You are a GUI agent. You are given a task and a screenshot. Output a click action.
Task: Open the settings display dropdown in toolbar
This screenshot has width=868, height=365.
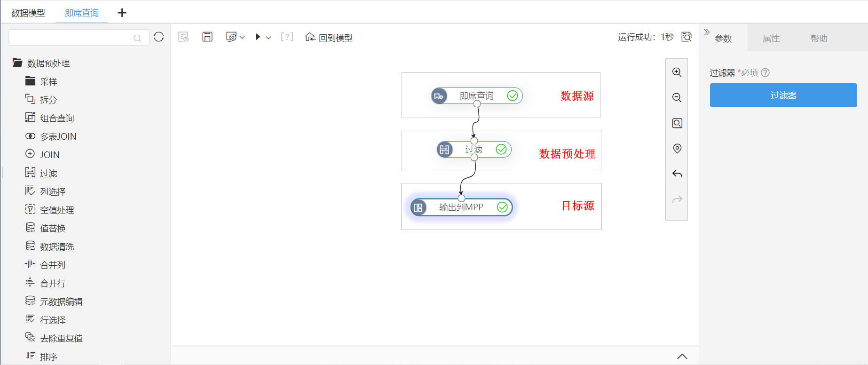point(235,37)
